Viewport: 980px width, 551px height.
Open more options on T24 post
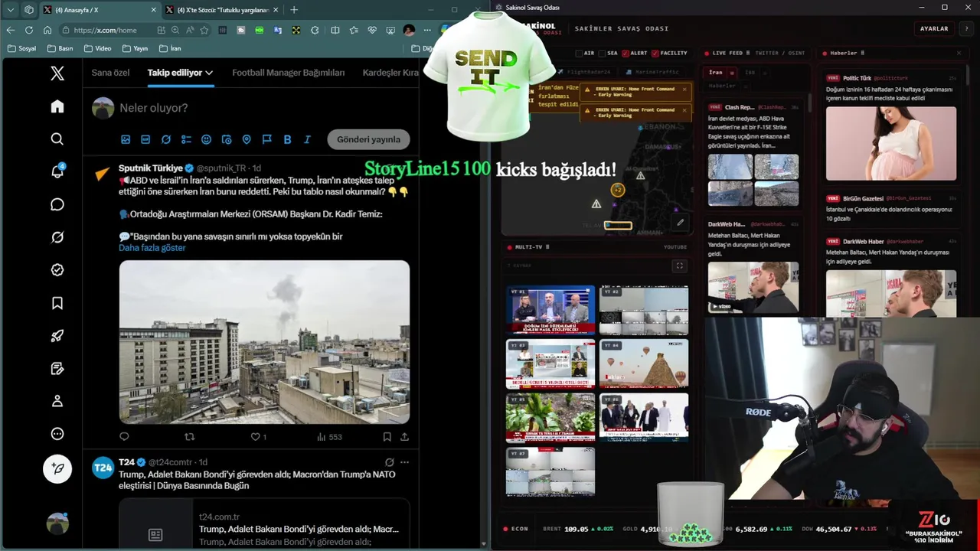click(x=404, y=462)
